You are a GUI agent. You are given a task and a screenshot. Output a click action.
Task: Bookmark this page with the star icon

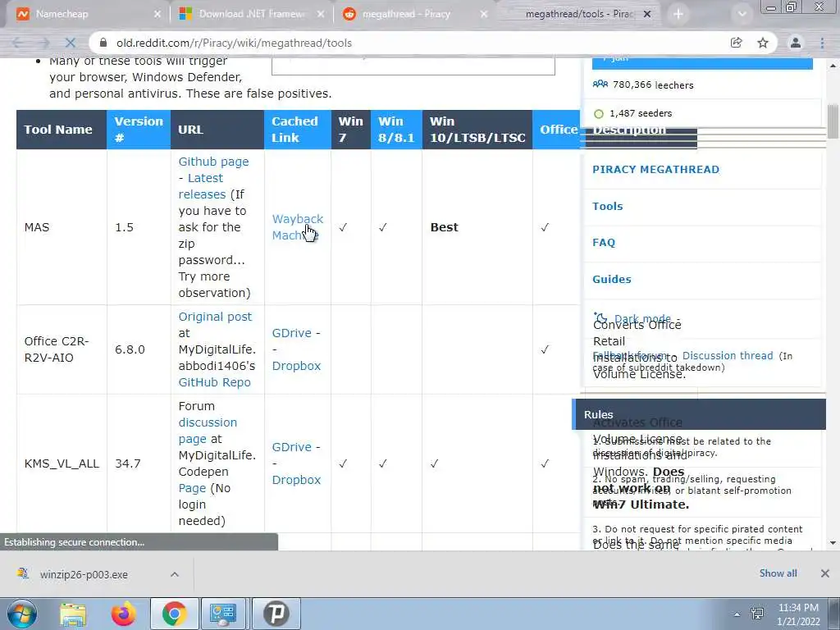point(763,43)
